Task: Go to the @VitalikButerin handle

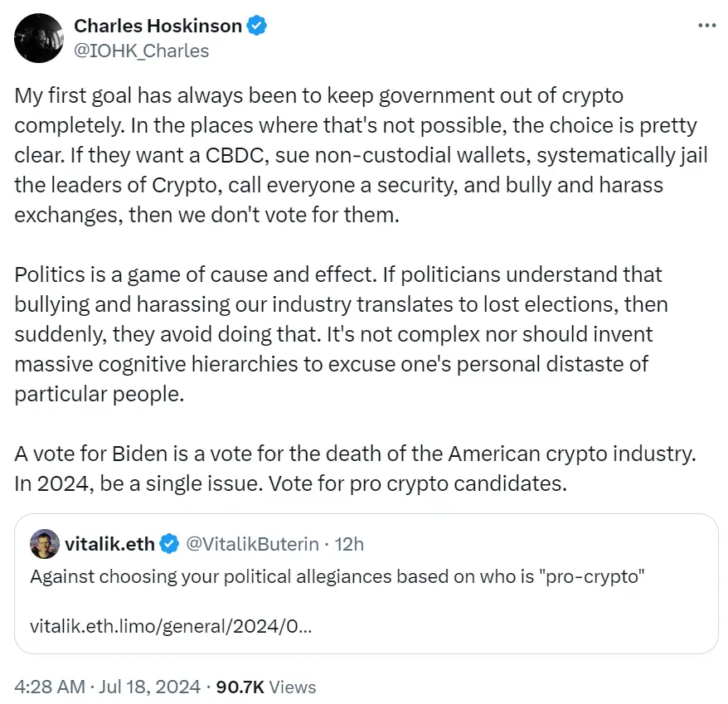Action: [253, 545]
